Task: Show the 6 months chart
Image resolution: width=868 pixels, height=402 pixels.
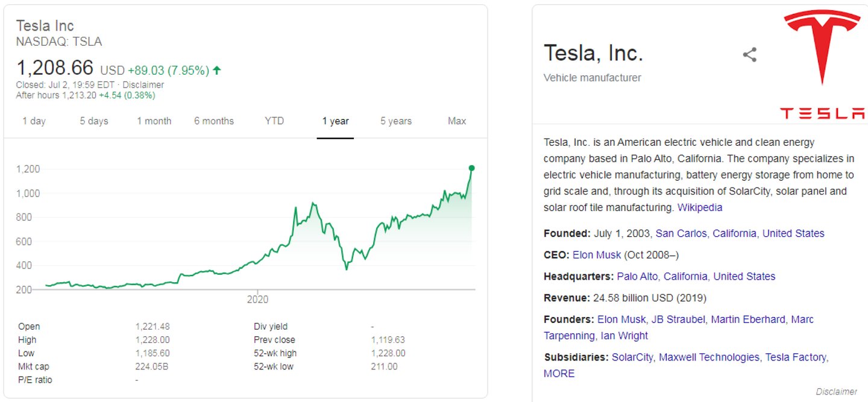Action: click(214, 121)
